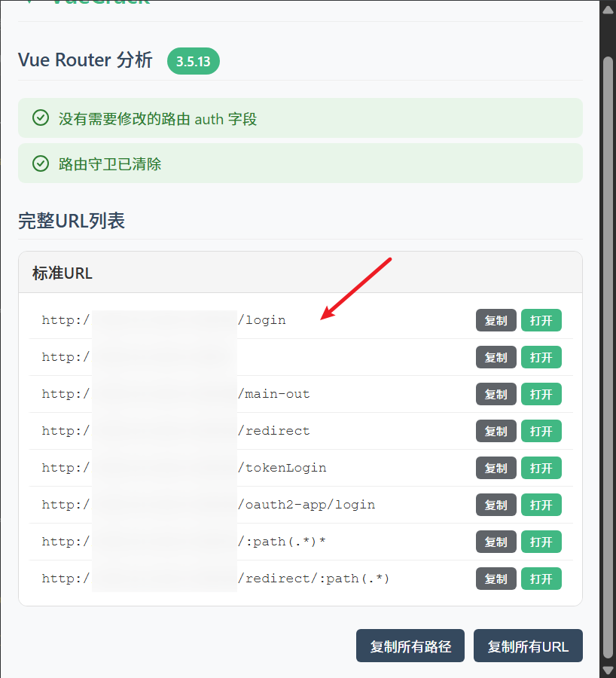Open the root URL with no path
Image resolution: width=616 pixels, height=678 pixels.
pos(541,357)
